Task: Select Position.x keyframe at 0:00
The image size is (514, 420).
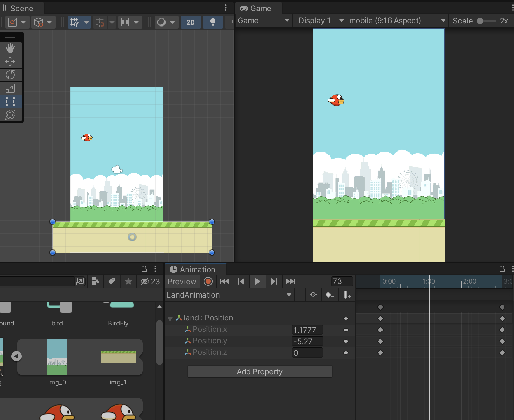Action: [380, 330]
